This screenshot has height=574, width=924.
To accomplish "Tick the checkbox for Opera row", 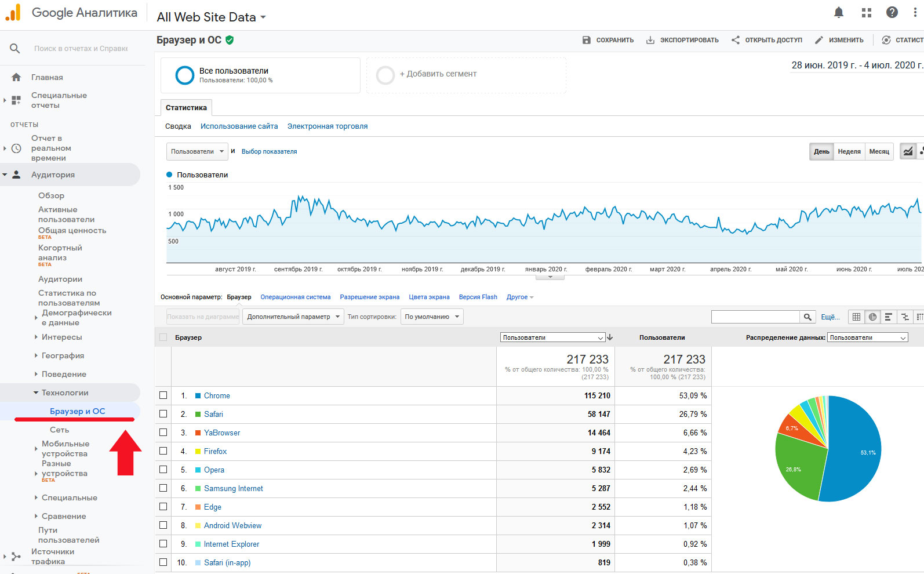I will tap(163, 470).
